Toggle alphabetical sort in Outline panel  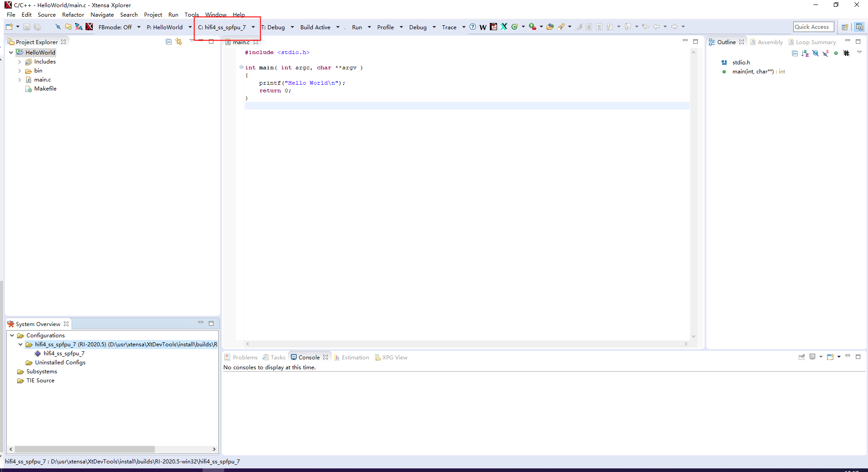point(805,53)
